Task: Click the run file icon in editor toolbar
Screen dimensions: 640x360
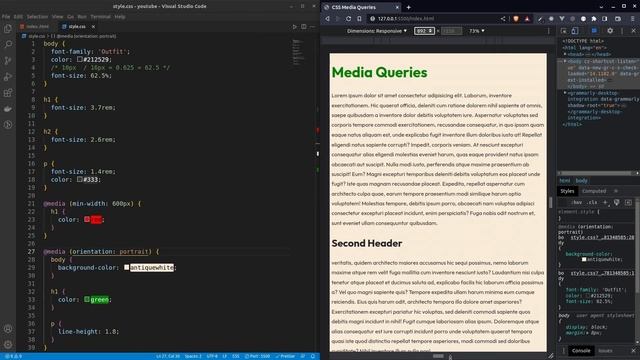Action: click(294, 27)
